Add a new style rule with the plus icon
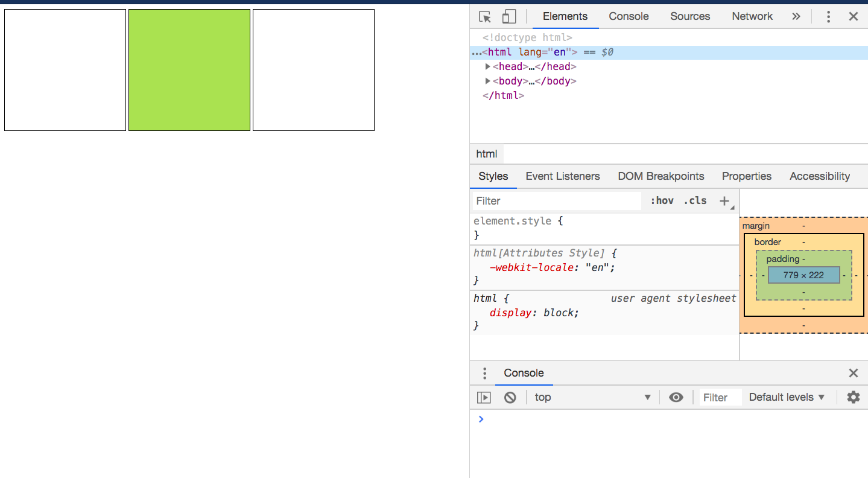 tap(724, 200)
